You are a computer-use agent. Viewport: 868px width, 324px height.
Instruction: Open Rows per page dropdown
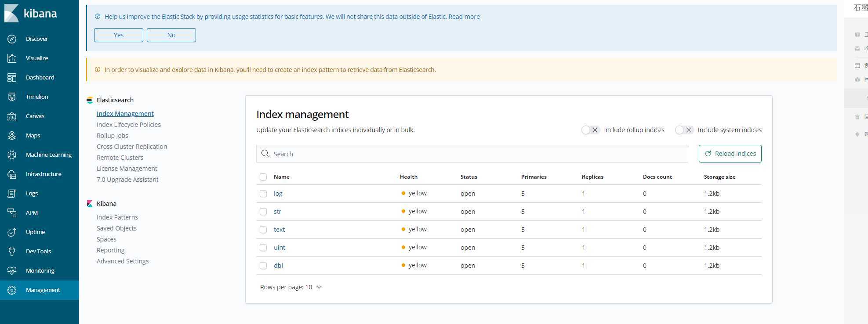[291, 287]
